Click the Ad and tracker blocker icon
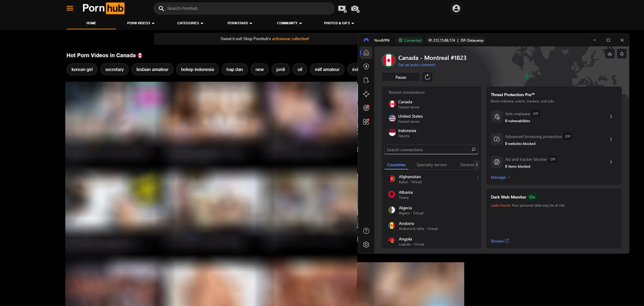Screen dimensions: 644x306 pyautogui.click(x=497, y=162)
